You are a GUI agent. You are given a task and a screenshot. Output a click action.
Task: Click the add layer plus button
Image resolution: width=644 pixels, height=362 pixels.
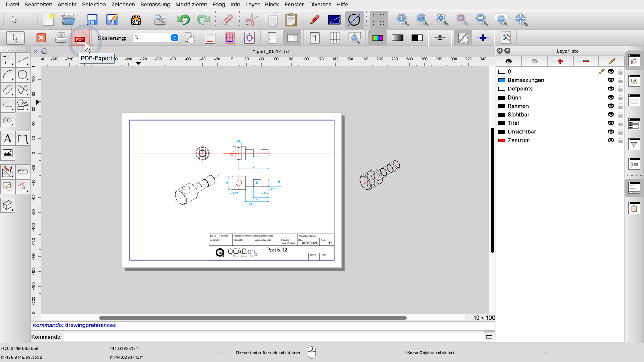(560, 61)
